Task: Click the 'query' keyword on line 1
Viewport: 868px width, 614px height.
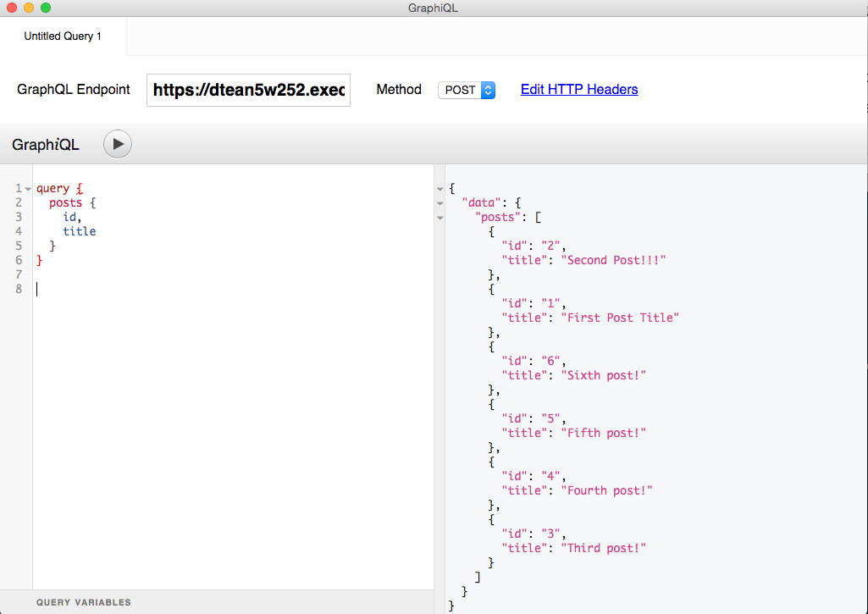Action: pyautogui.click(x=53, y=188)
